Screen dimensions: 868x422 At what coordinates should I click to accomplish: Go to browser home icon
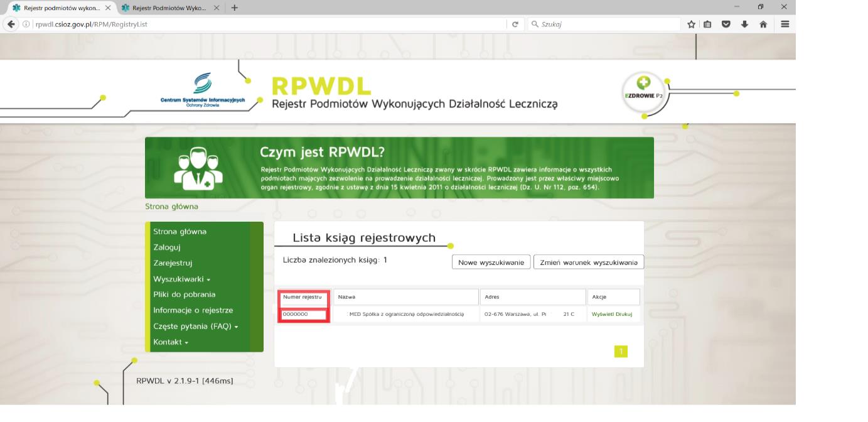point(763,24)
